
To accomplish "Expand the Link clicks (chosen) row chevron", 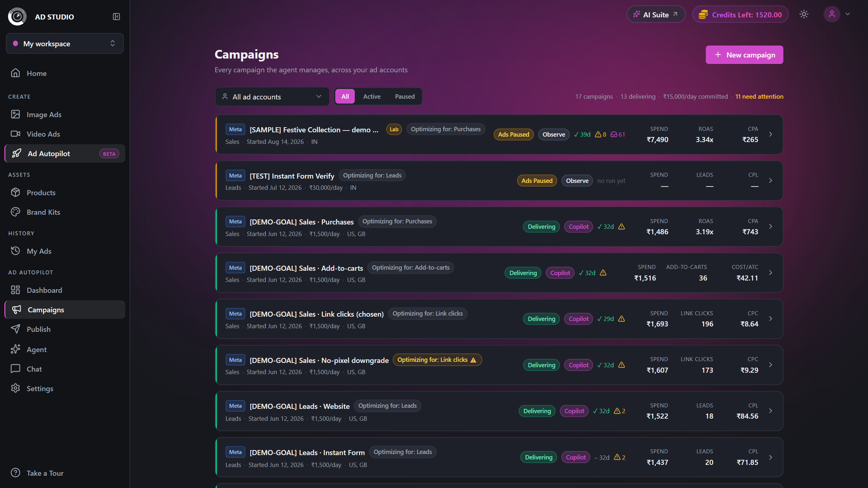I will pyautogui.click(x=771, y=318).
